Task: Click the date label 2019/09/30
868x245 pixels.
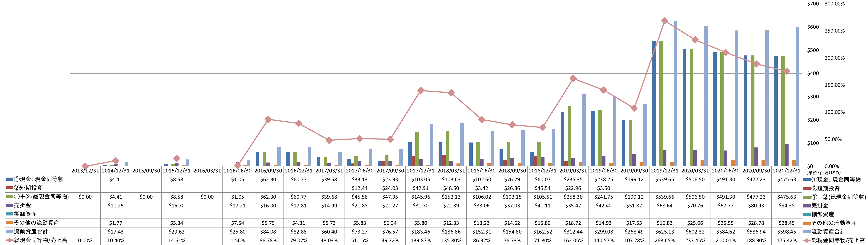Action: 634,171
